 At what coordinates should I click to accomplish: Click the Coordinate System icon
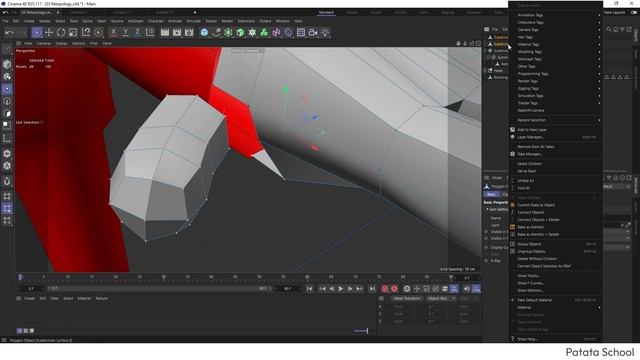tap(150, 32)
